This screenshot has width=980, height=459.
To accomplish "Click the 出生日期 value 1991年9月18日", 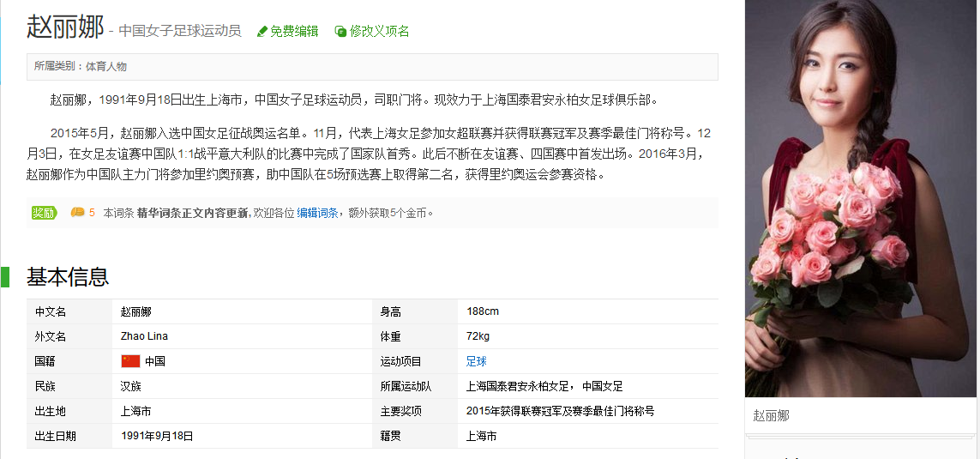I will pyautogui.click(x=157, y=436).
